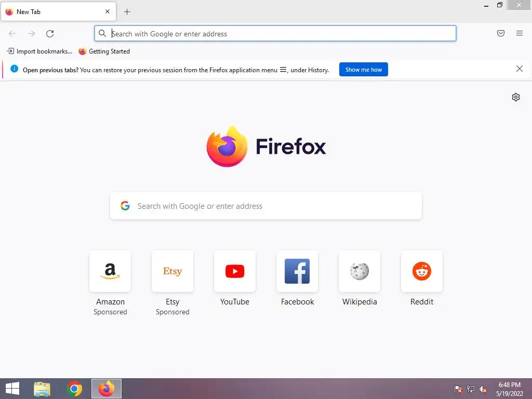This screenshot has width=532, height=399.
Task: Open Getting Started bookmark
Action: point(104,51)
